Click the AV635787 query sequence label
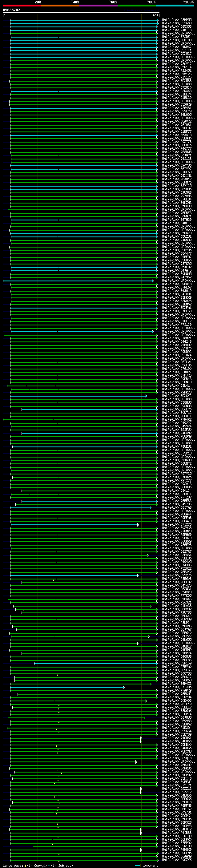Screen dimensions: 197x868 (x=11, y=10)
